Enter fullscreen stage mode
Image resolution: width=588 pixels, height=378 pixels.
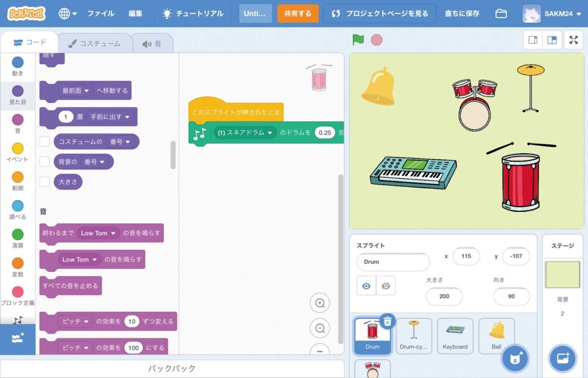tap(573, 40)
